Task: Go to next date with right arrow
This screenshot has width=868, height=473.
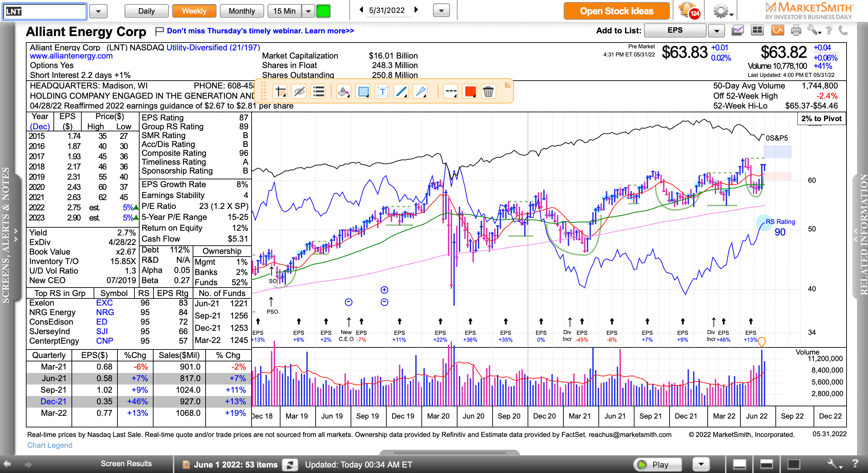Action: click(x=416, y=10)
